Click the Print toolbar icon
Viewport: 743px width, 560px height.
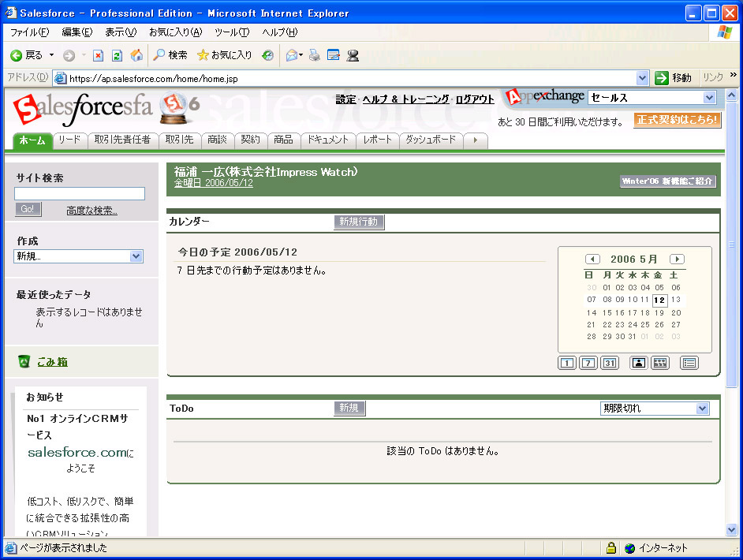[x=314, y=55]
